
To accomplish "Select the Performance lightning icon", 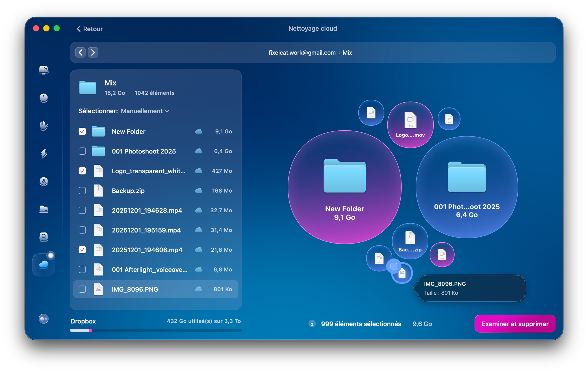I will 43,154.
